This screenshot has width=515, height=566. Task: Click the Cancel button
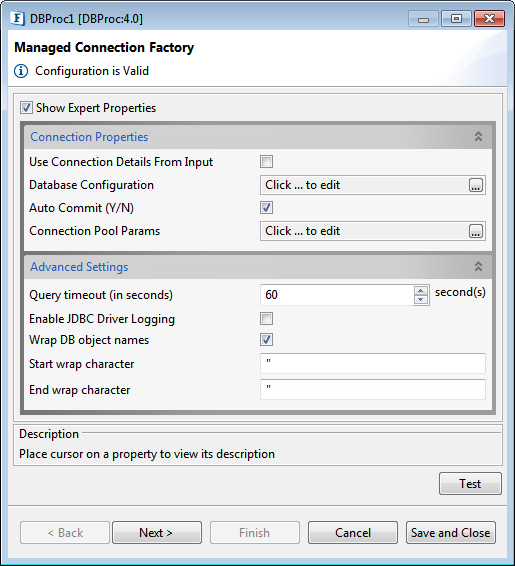click(x=353, y=532)
